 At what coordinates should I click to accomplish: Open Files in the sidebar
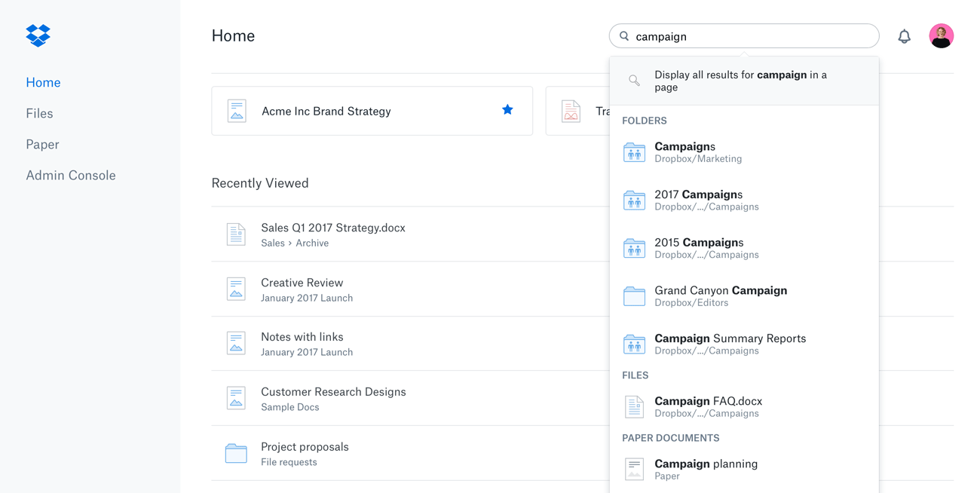(39, 113)
